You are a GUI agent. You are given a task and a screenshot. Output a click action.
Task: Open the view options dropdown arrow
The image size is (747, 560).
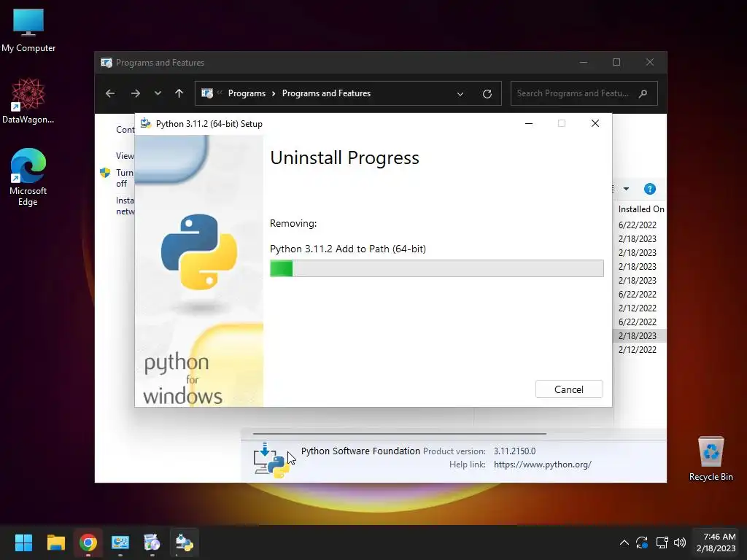pyautogui.click(x=626, y=189)
